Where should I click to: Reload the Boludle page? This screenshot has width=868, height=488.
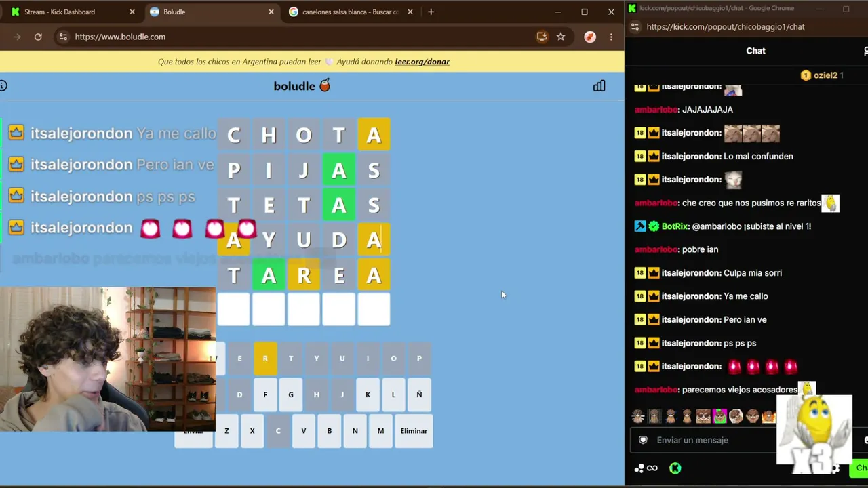click(x=38, y=37)
